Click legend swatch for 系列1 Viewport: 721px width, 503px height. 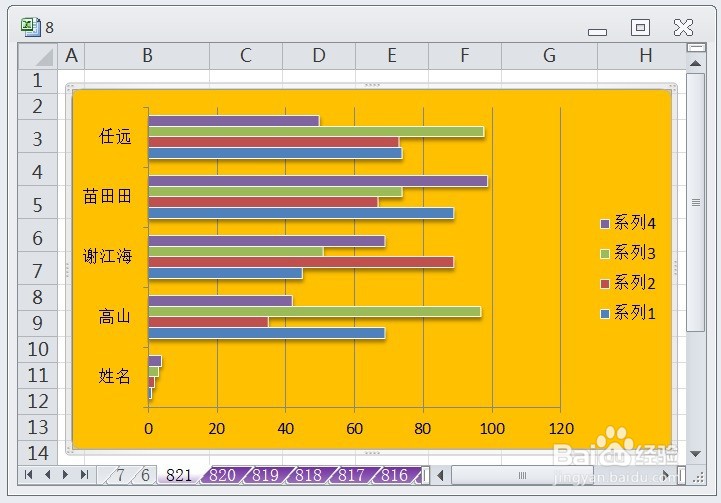(x=605, y=314)
